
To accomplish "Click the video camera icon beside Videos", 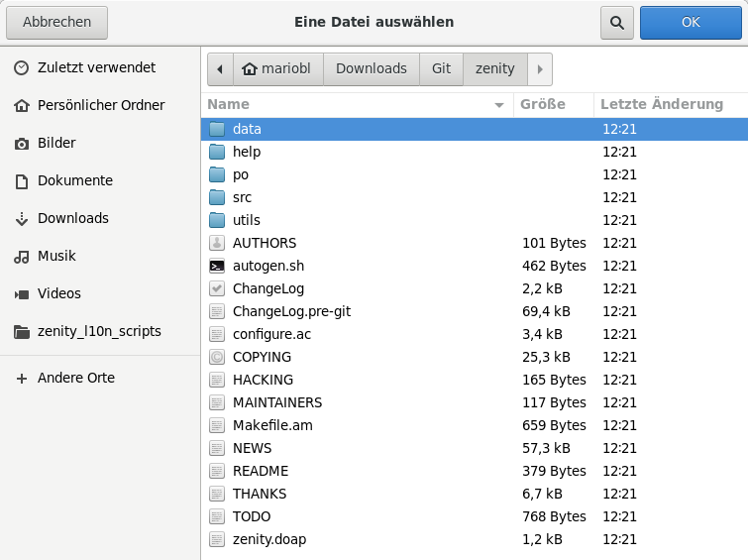I will click(21, 294).
